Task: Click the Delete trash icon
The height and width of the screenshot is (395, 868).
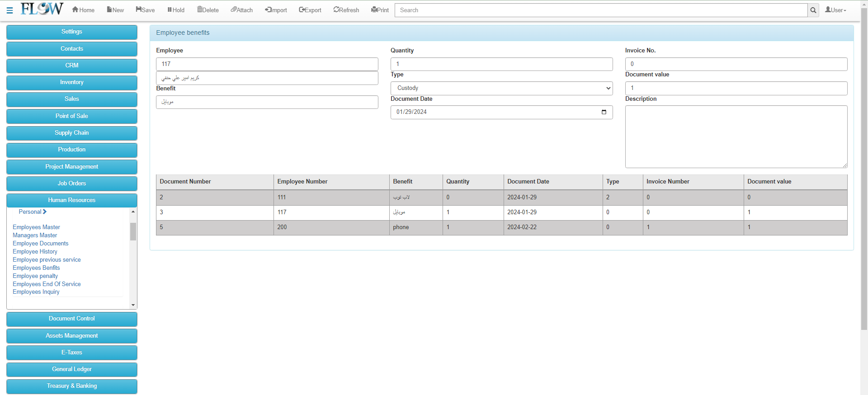Action: 200,9
